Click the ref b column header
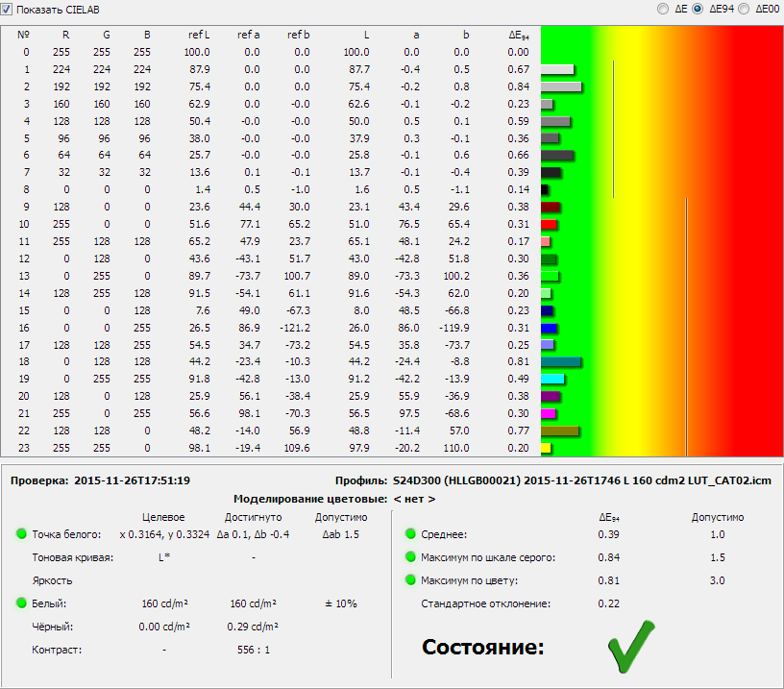Image resolution: width=784 pixels, height=689 pixels. pyautogui.click(x=299, y=35)
